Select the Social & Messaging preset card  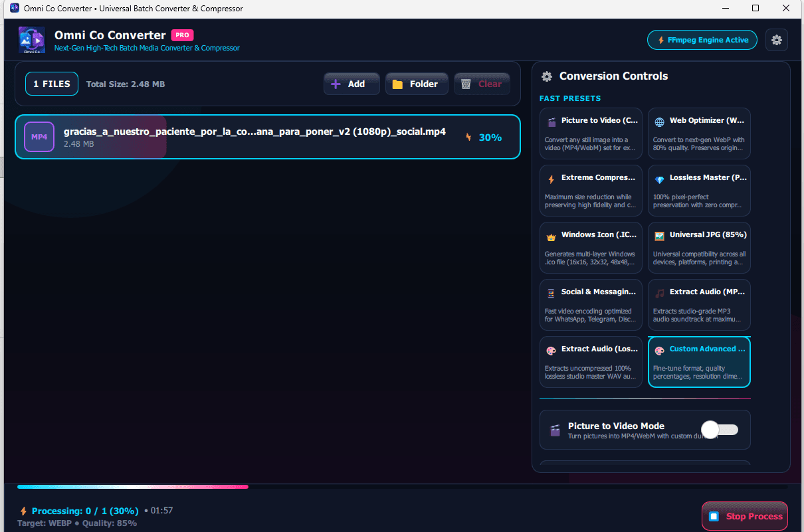point(591,305)
